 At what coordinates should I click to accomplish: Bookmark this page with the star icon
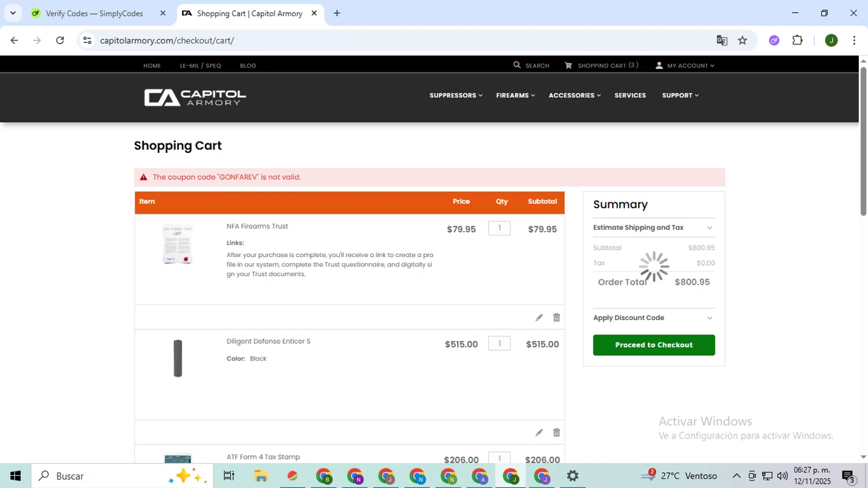coord(742,41)
